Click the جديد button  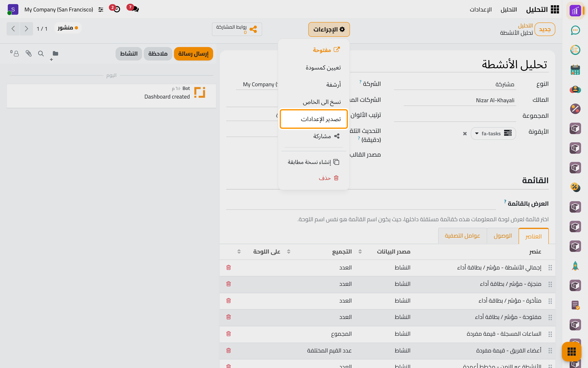[x=545, y=29]
